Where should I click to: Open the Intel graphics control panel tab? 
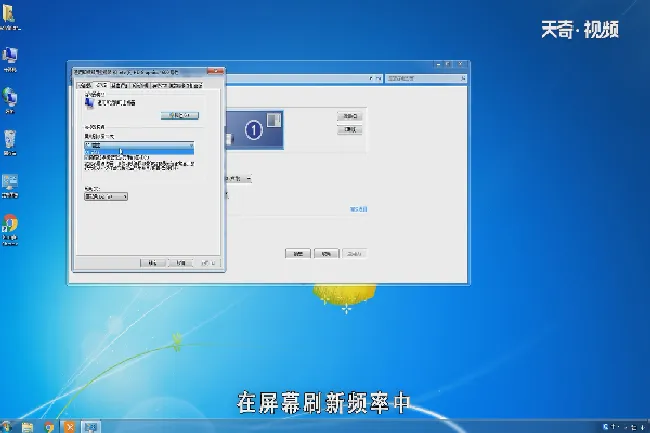pos(177,85)
